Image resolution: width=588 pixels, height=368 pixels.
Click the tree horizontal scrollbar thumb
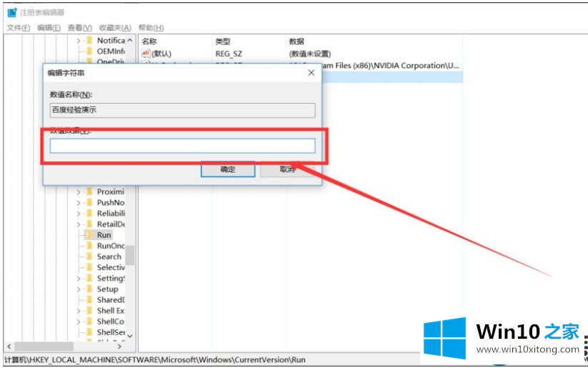click(x=44, y=347)
